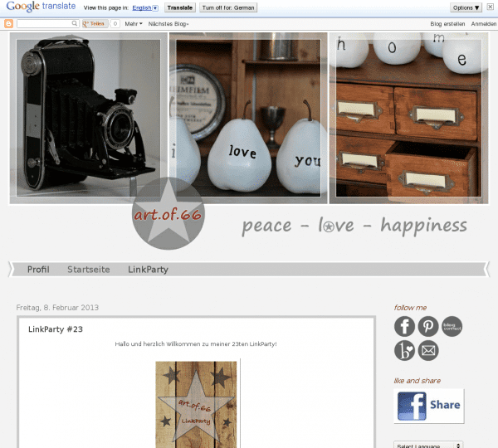498x448 pixels.
Task: Click the Bloglovin follow icon
Action: click(x=404, y=351)
